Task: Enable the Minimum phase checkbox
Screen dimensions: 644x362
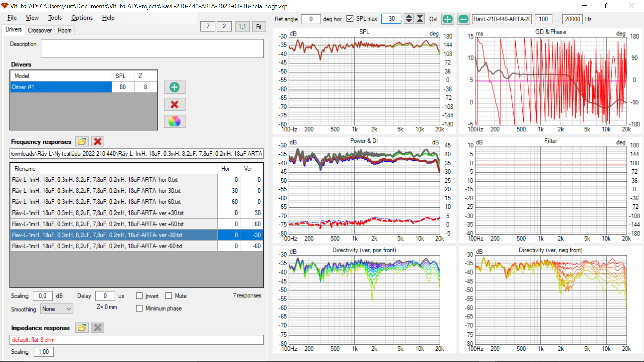Action: 139,308
